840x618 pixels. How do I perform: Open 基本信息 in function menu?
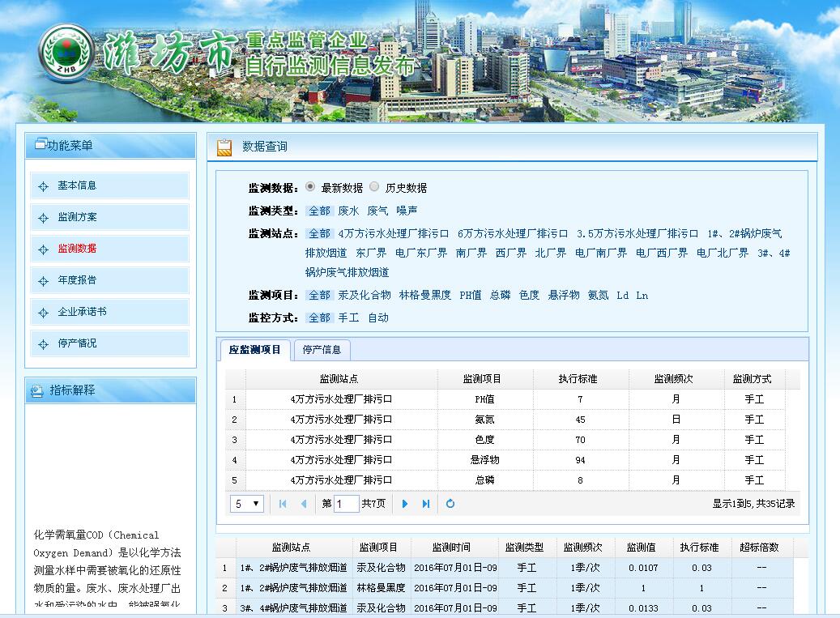click(77, 185)
